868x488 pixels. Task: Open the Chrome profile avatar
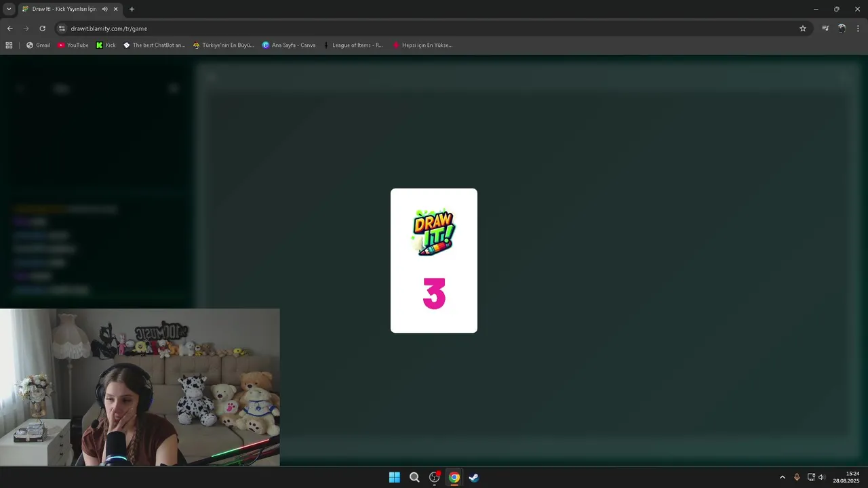(x=842, y=28)
